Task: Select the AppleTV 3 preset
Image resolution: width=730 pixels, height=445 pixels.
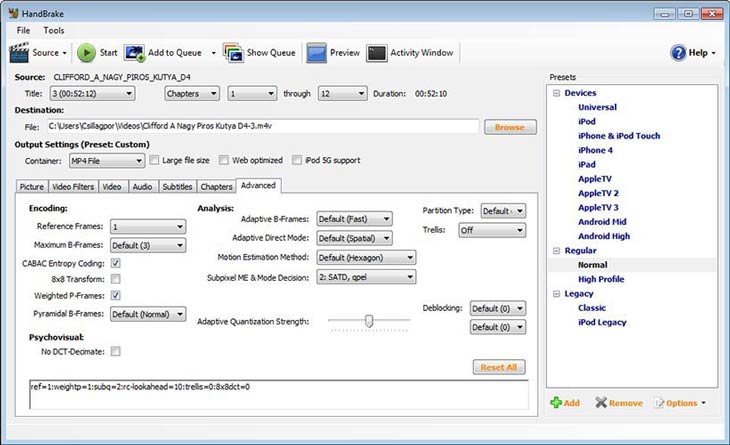Action: [x=598, y=208]
